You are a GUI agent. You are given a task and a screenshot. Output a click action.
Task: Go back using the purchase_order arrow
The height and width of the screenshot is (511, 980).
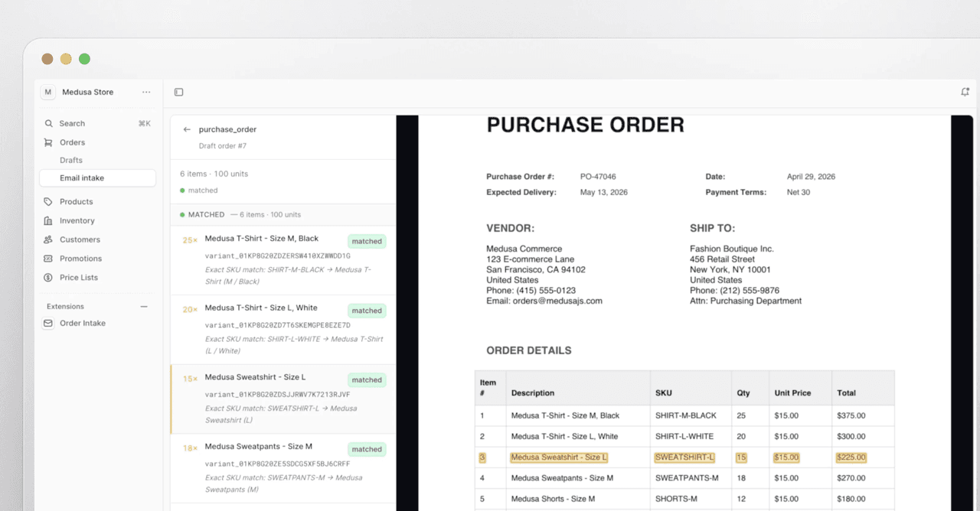coord(187,129)
